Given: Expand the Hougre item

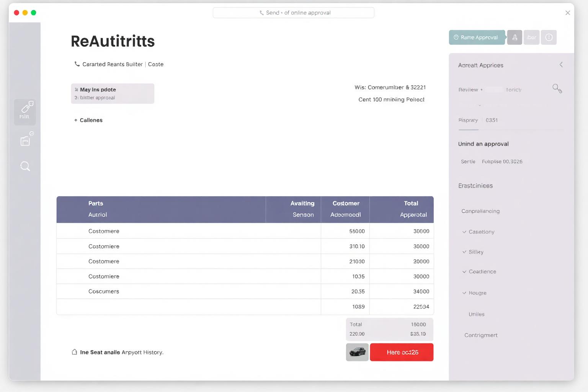Looking at the screenshot, I should 475,293.
